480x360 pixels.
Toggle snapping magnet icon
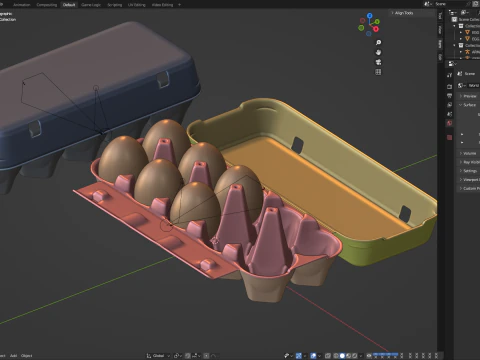[x=188, y=356]
